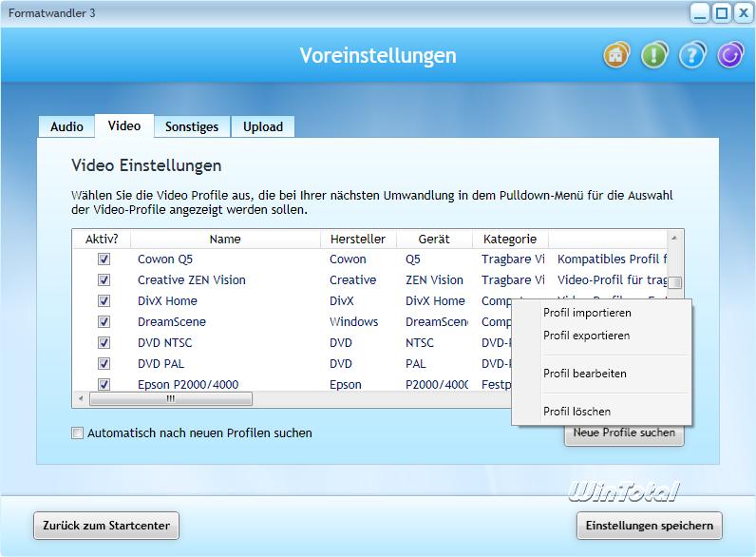Click the PAL device cell

pos(416,363)
